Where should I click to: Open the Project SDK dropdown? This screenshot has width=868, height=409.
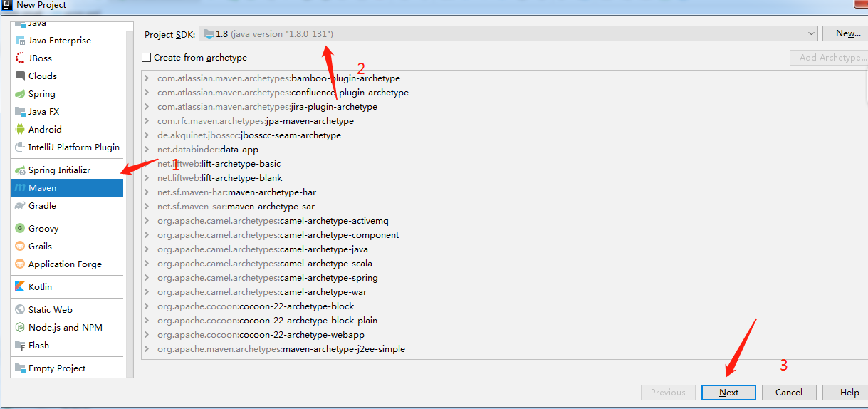tap(812, 33)
